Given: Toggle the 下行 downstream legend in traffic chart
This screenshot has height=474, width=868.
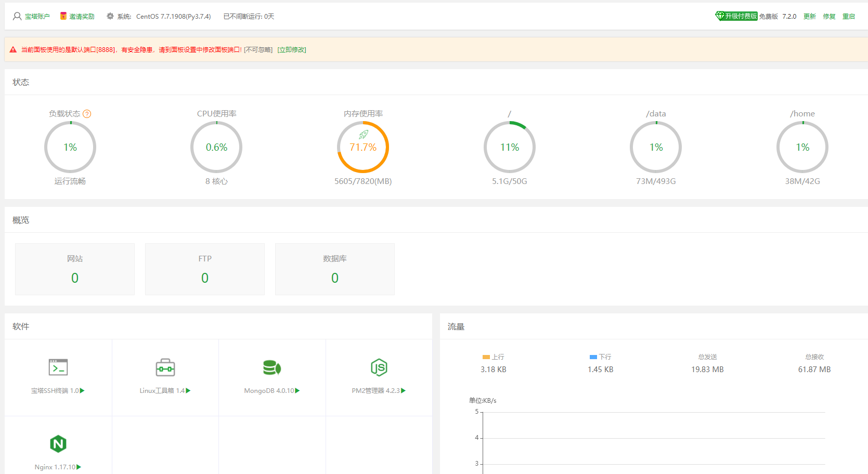Looking at the screenshot, I should [600, 357].
